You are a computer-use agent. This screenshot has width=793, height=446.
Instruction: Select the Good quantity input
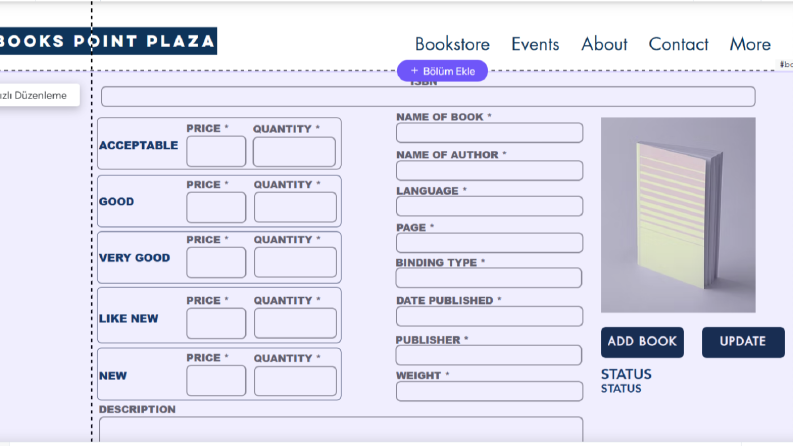(295, 207)
